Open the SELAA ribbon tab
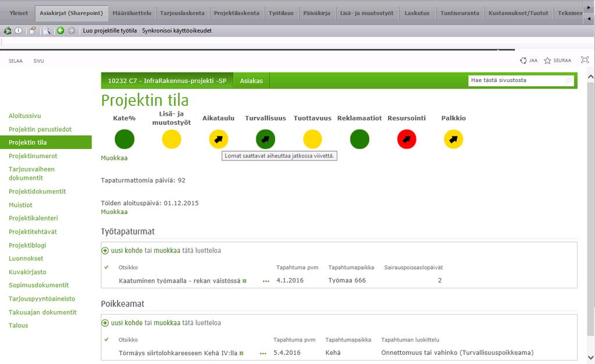The width and height of the screenshot is (595, 364). (16, 60)
